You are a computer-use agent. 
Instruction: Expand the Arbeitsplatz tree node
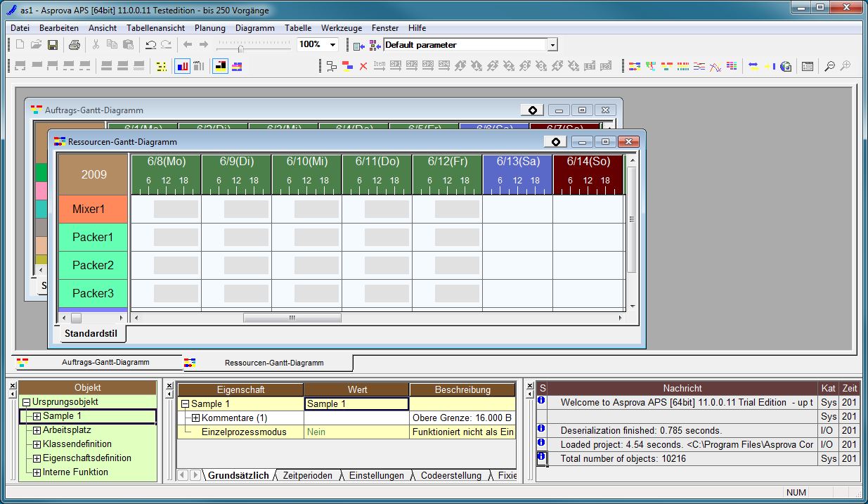(x=37, y=430)
